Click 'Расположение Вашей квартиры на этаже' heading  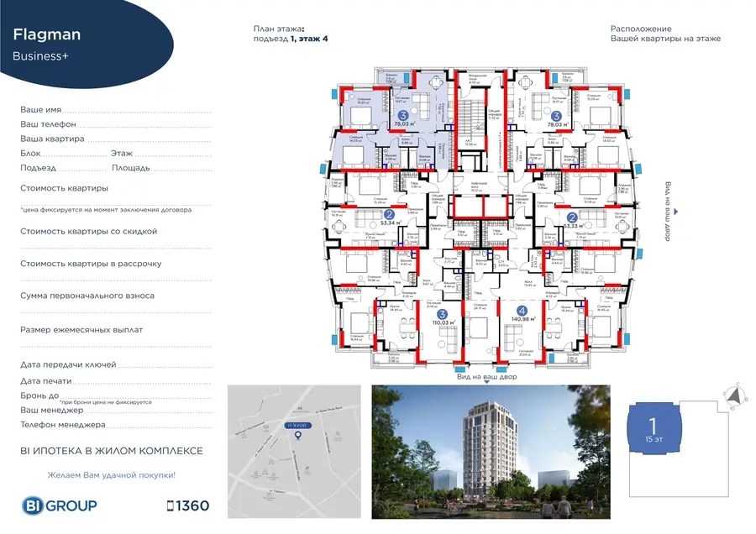pyautogui.click(x=665, y=34)
